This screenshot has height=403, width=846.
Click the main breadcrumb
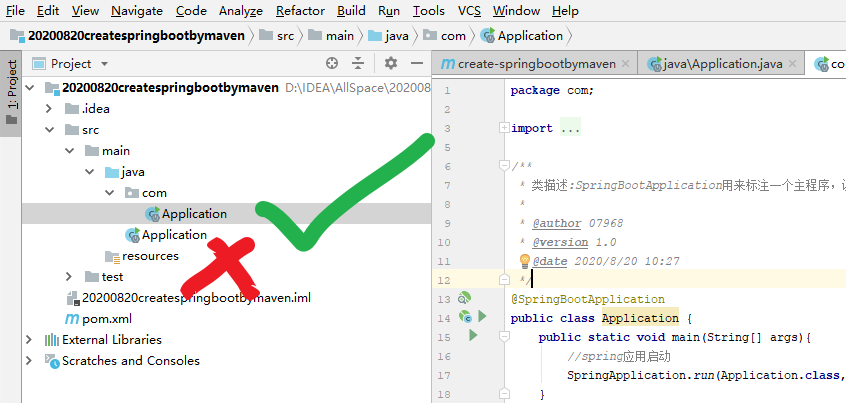(x=331, y=36)
